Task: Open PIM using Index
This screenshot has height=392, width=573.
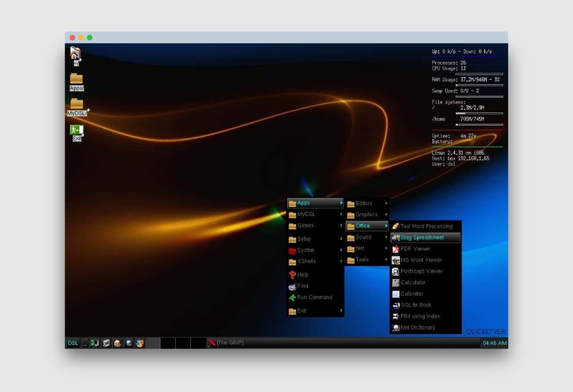Action: click(425, 316)
